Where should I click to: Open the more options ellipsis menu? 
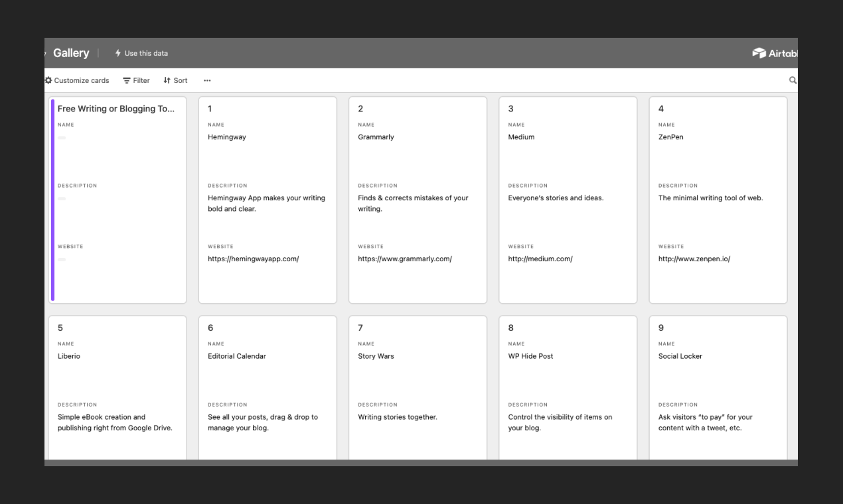pos(207,80)
